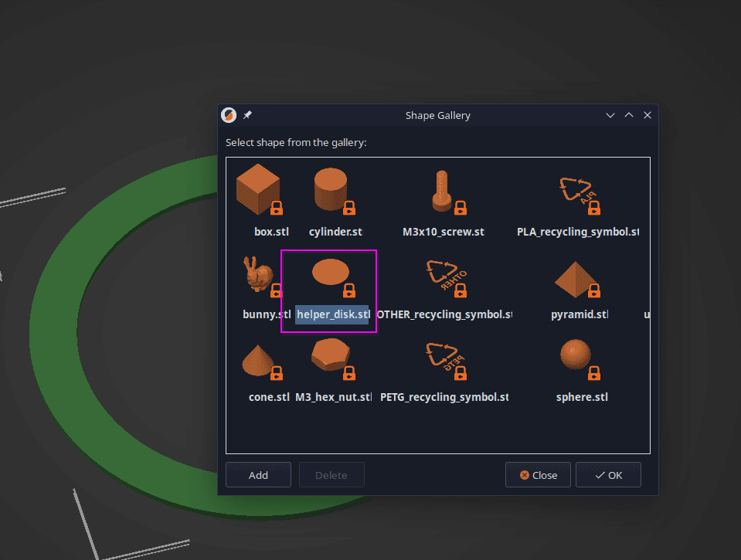Click the cone.stl file name label
This screenshot has width=741, height=560.
[x=269, y=397]
